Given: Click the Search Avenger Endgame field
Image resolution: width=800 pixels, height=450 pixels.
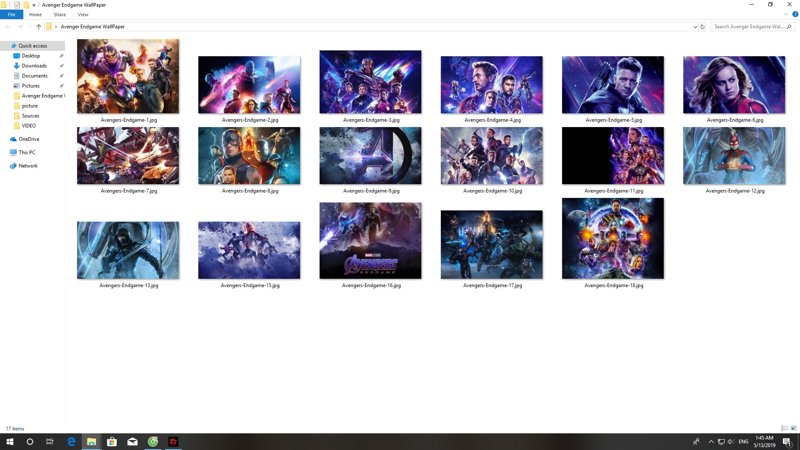Looking at the screenshot, I should coord(752,27).
